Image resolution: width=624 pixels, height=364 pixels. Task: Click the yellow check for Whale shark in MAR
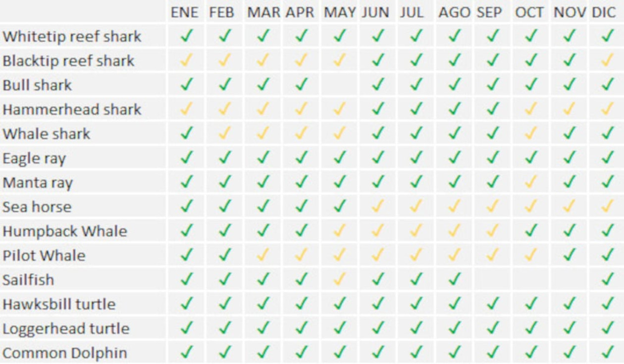pos(263,133)
